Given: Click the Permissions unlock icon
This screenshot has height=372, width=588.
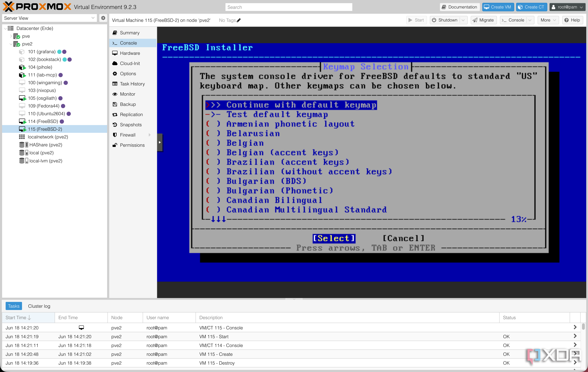Looking at the screenshot, I should (x=115, y=145).
